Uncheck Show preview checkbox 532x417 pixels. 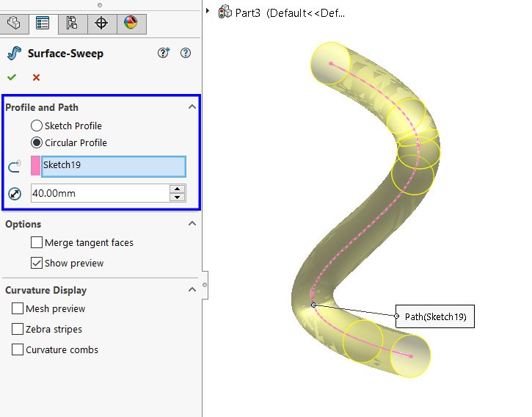click(37, 263)
